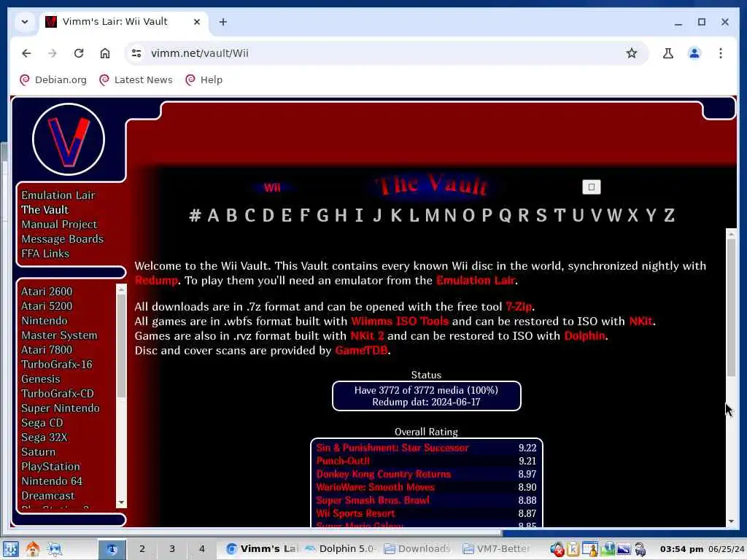View site information icon in address bar
The image size is (747, 560).
pos(136,53)
